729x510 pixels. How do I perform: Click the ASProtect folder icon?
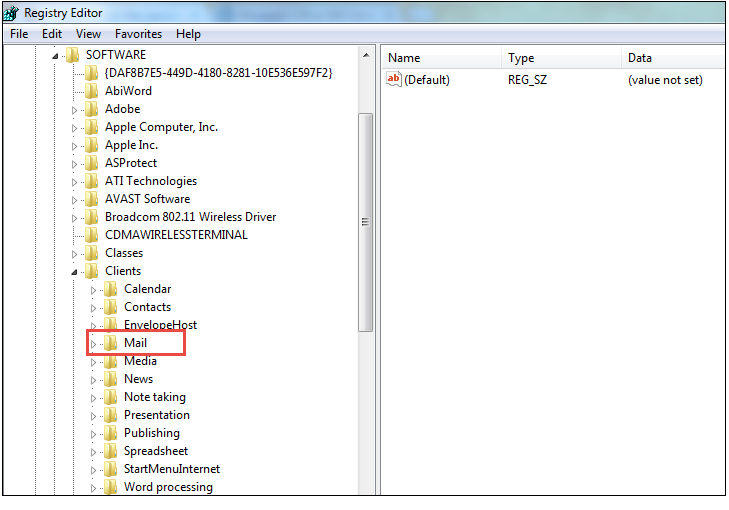click(x=92, y=163)
